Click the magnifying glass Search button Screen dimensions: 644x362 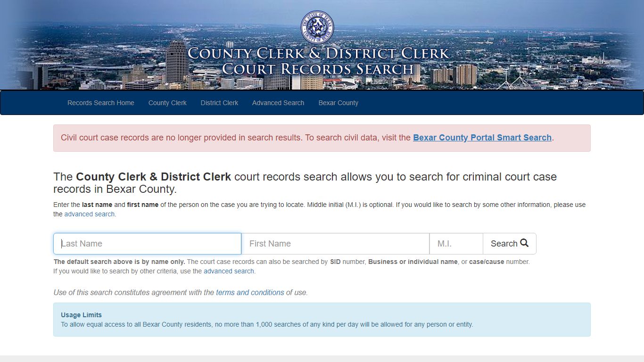point(510,244)
